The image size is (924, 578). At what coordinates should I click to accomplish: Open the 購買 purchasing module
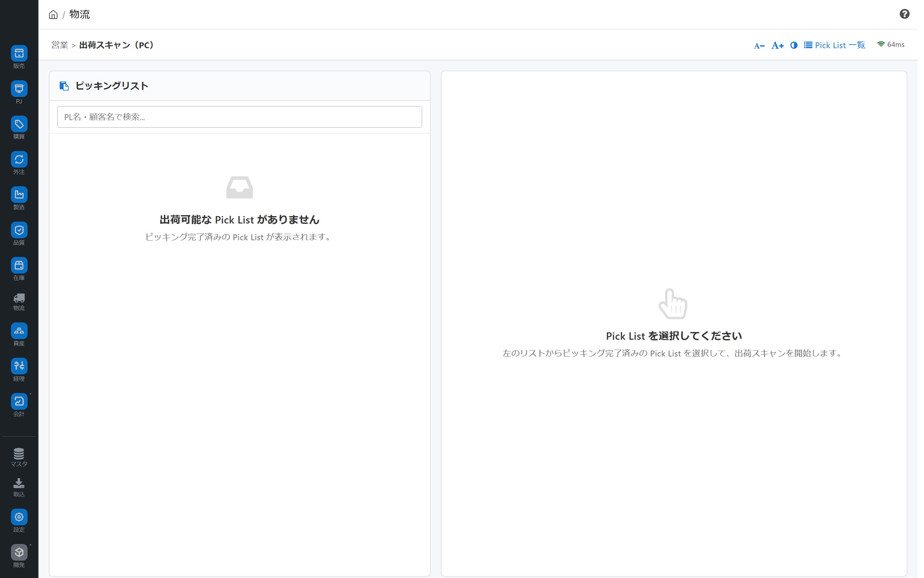pos(19,128)
